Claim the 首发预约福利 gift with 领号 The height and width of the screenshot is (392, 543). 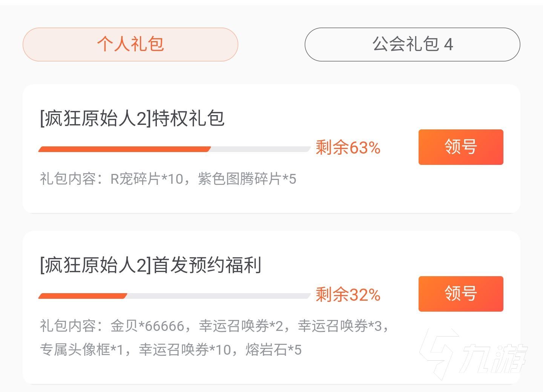click(460, 294)
